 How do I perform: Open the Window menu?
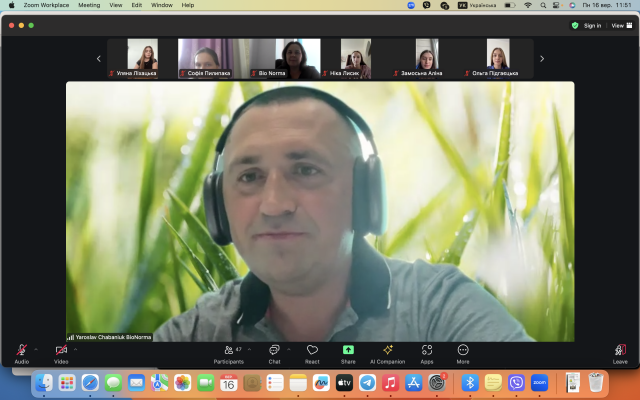[162, 5]
